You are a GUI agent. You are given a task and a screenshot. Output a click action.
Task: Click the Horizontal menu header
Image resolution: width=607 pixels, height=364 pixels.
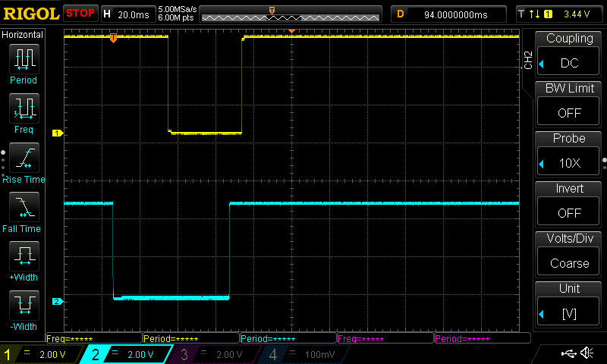coord(23,35)
